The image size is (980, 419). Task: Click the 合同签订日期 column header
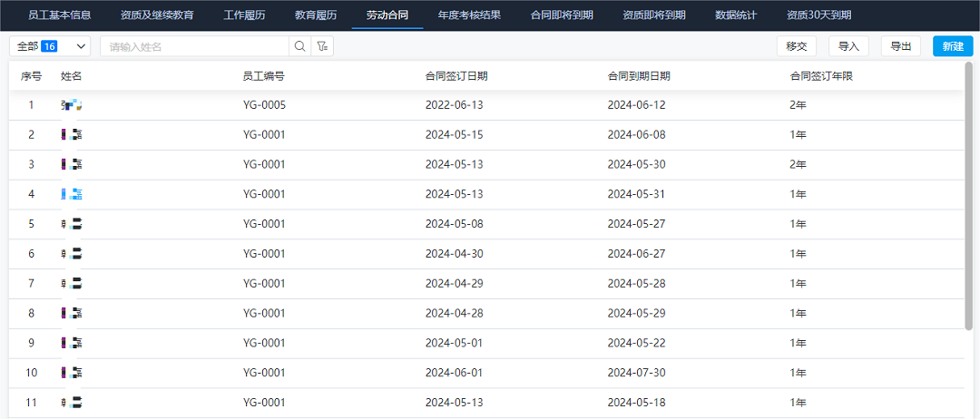pos(456,76)
